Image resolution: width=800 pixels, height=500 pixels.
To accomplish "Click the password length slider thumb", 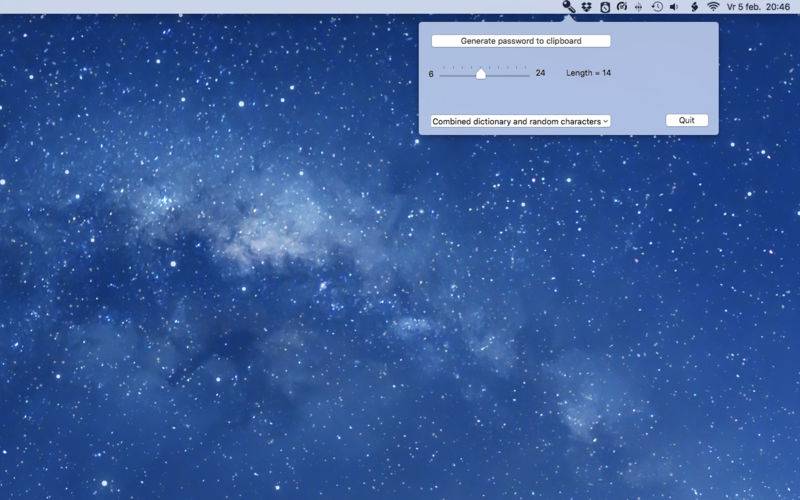I will [481, 74].
